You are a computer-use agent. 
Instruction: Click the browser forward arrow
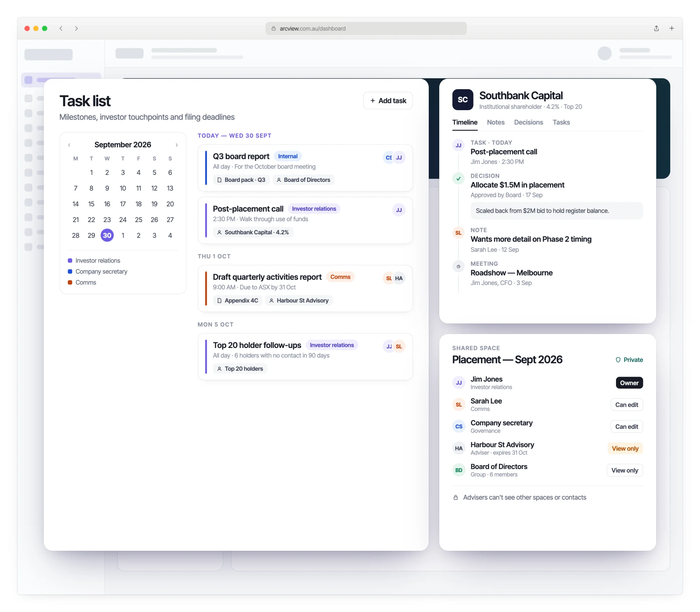coord(76,28)
